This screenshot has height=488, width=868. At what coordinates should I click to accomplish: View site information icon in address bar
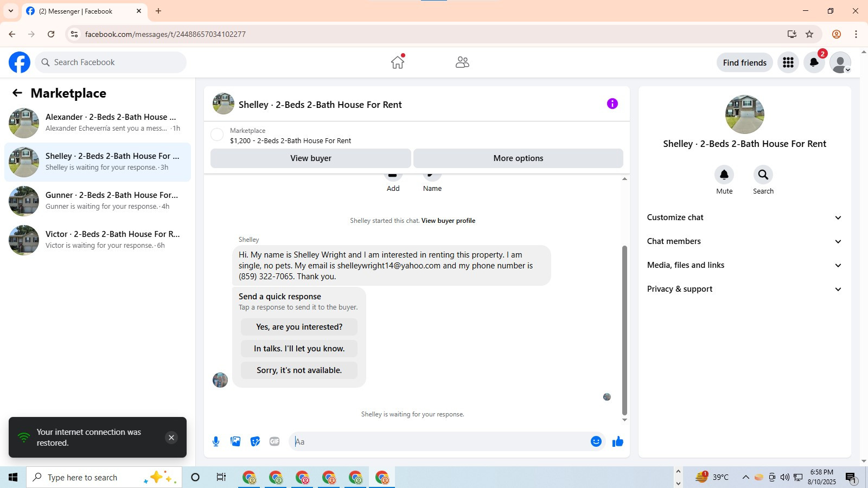(74, 34)
